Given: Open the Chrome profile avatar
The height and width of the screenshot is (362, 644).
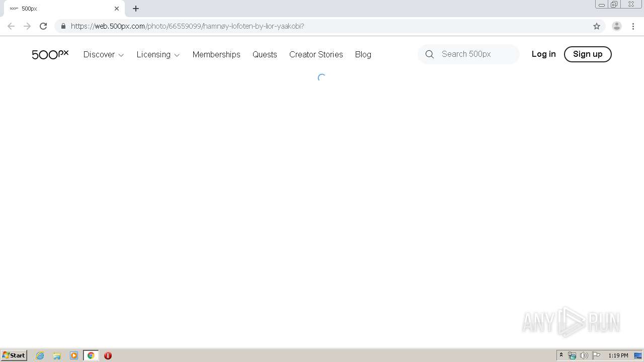Looking at the screenshot, I should point(616,26).
